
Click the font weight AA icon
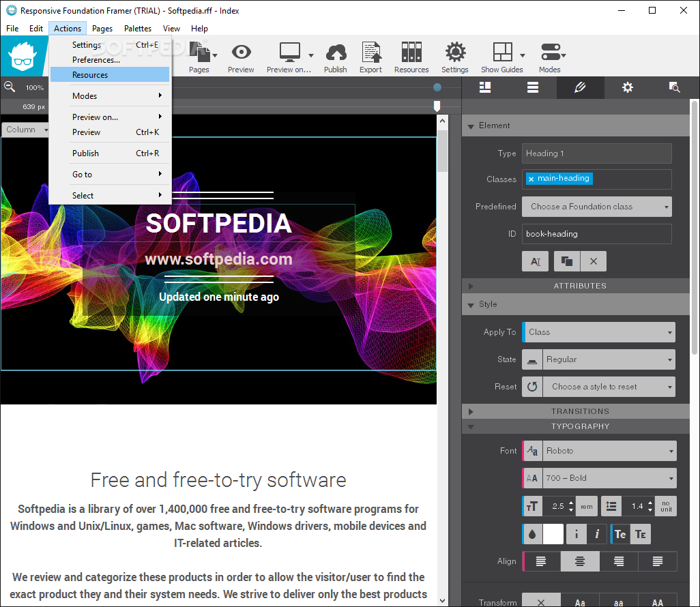532,478
